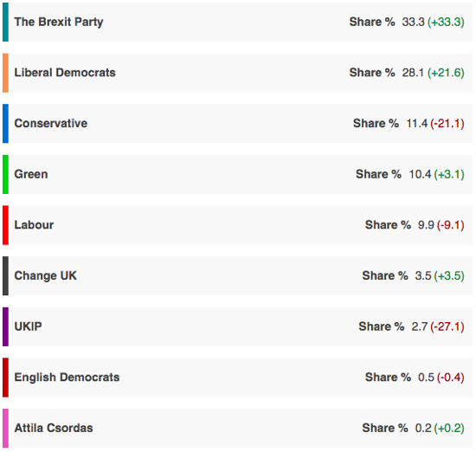Click the green Green party color bar
Screen dimensions: 476x452
coord(5,174)
